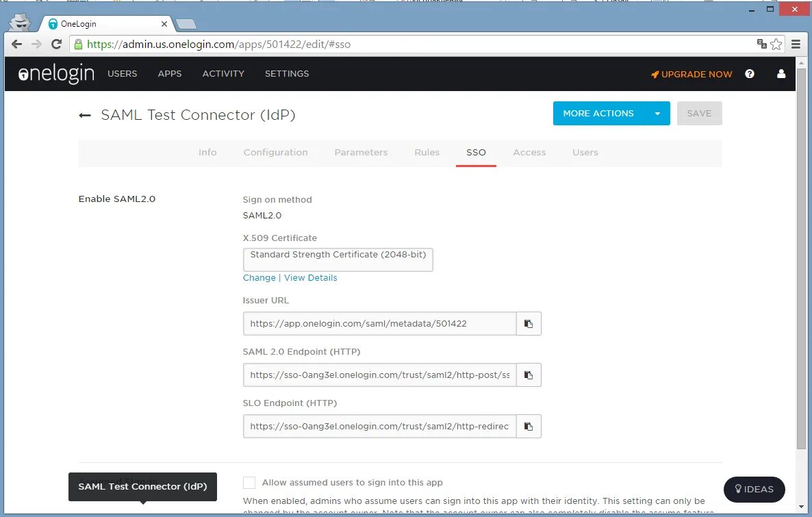The image size is (812, 517).
Task: Switch to the Configuration tab
Action: click(x=275, y=152)
